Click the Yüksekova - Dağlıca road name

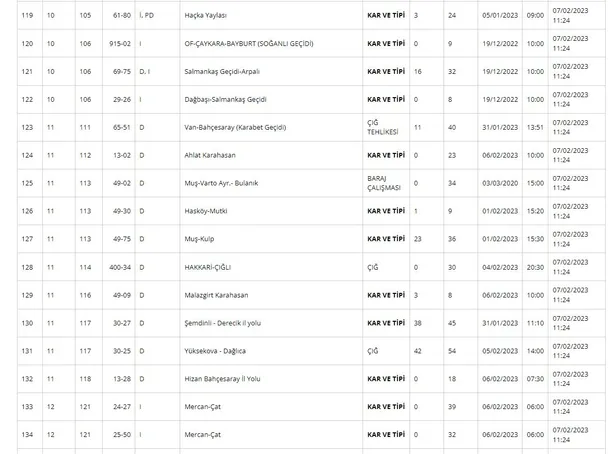tap(215, 351)
